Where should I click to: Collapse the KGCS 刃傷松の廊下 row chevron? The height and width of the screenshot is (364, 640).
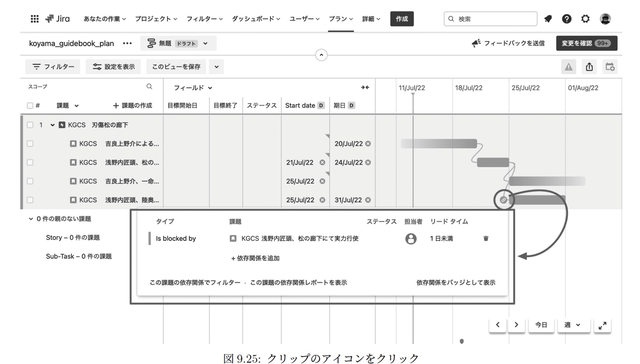click(x=52, y=125)
